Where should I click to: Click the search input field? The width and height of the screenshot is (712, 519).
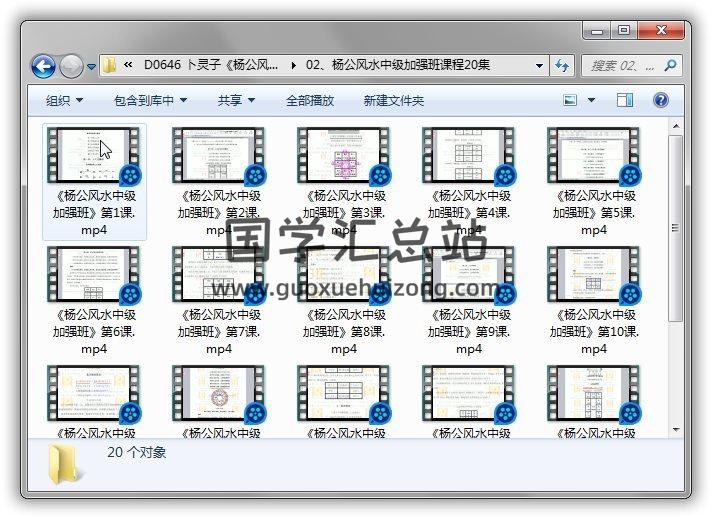620,66
